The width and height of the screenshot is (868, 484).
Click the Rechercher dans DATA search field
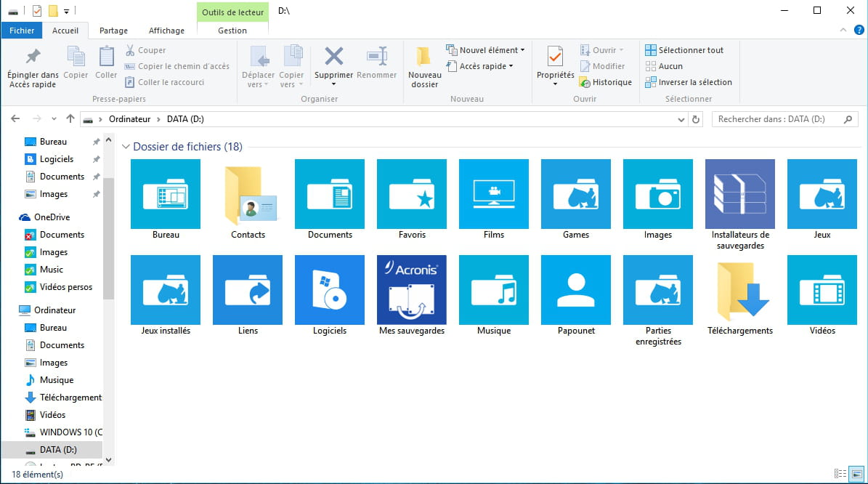pyautogui.click(x=777, y=119)
